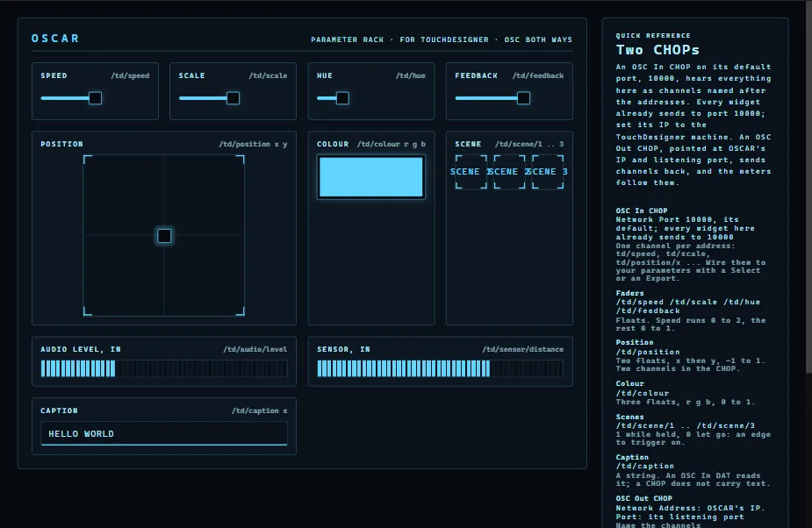Click the /td/sensor/distance address label
Screen dimensions: 812x528
[x=523, y=349]
